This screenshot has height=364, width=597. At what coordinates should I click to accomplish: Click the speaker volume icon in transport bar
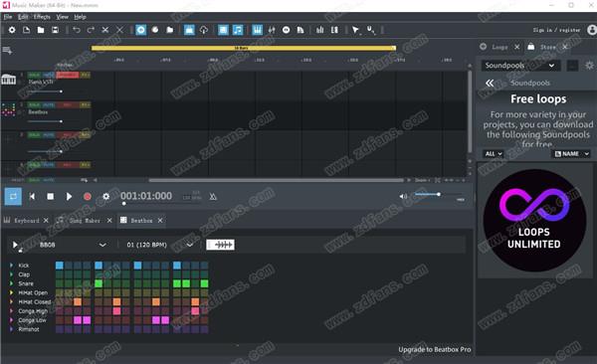pos(403,196)
